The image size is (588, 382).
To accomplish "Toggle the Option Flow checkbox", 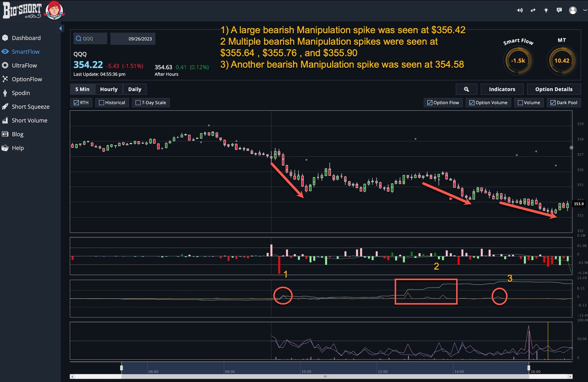I will (430, 103).
